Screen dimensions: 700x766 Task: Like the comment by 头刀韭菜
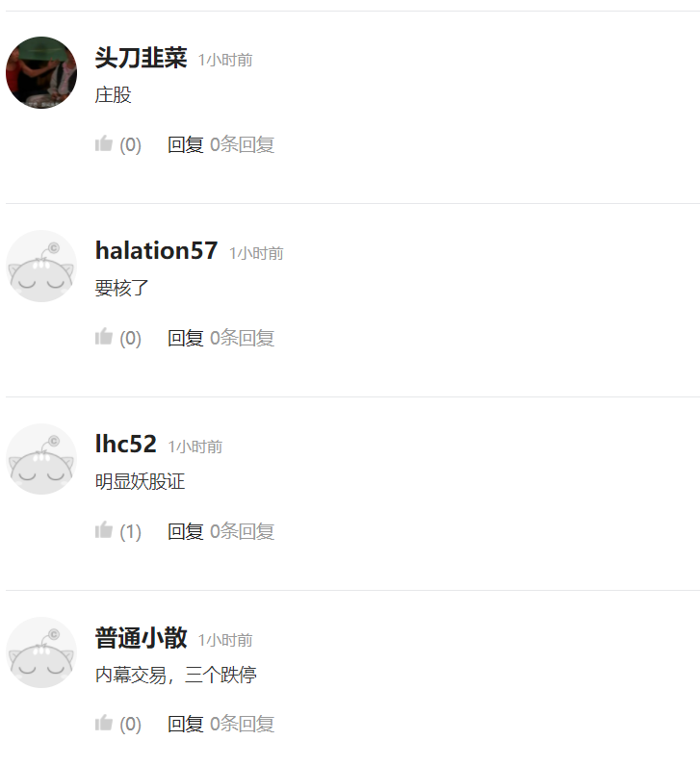(x=104, y=143)
